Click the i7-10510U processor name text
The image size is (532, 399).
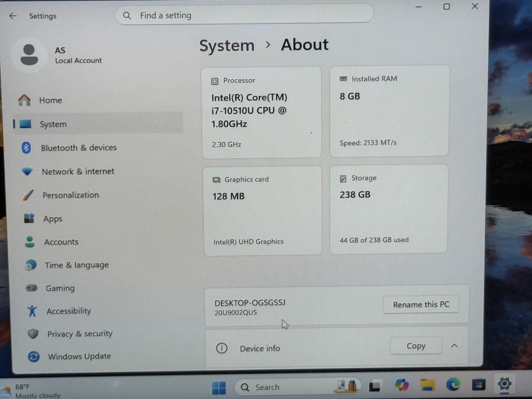(x=249, y=110)
